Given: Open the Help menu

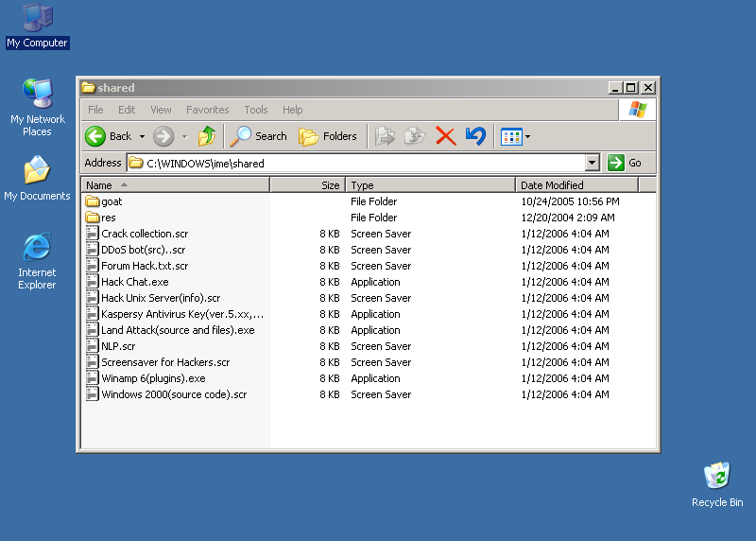Looking at the screenshot, I should (292, 110).
